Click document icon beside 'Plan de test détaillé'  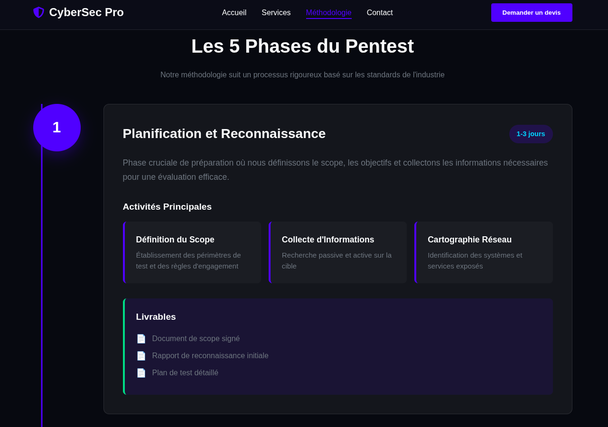(141, 372)
